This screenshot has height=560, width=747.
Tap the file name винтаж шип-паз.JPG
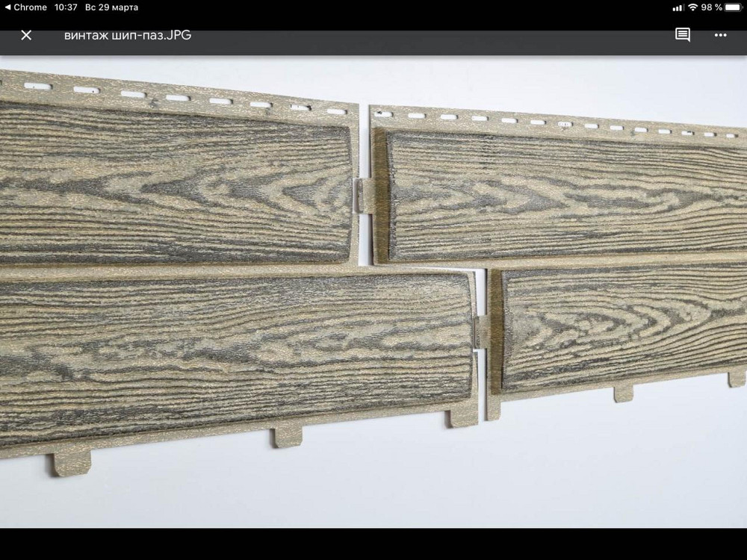coord(128,35)
